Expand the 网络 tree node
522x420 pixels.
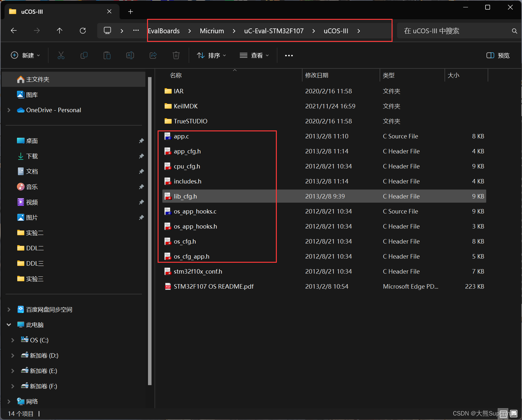(x=9, y=401)
